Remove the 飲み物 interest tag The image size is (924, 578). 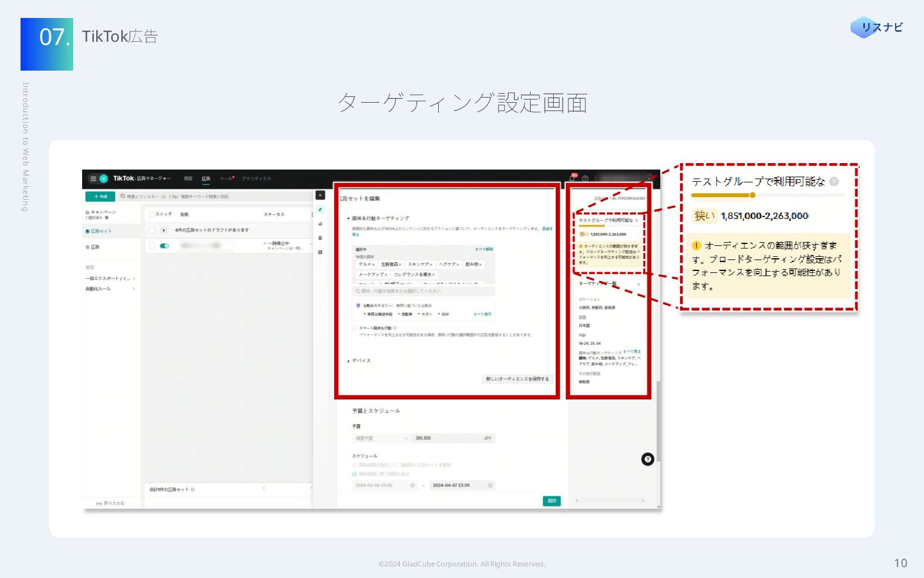(480, 265)
